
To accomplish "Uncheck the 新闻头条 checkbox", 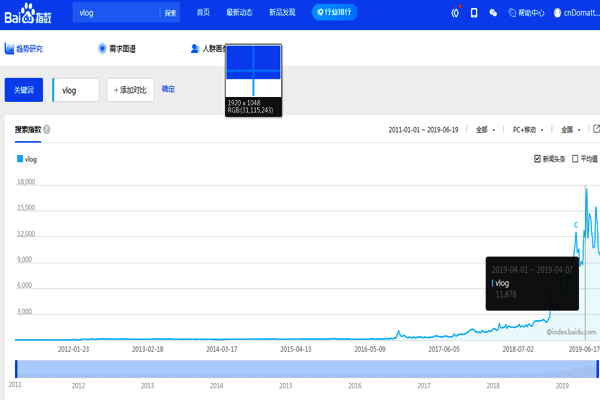I will click(538, 158).
